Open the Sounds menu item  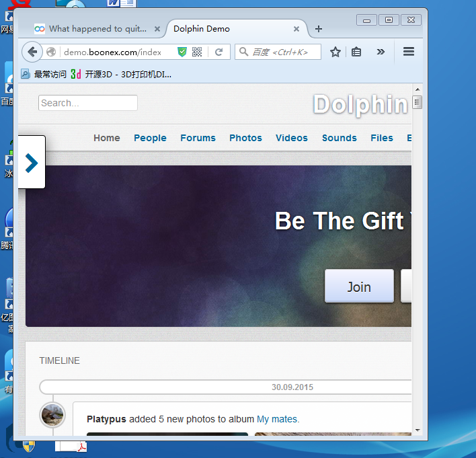coord(340,138)
